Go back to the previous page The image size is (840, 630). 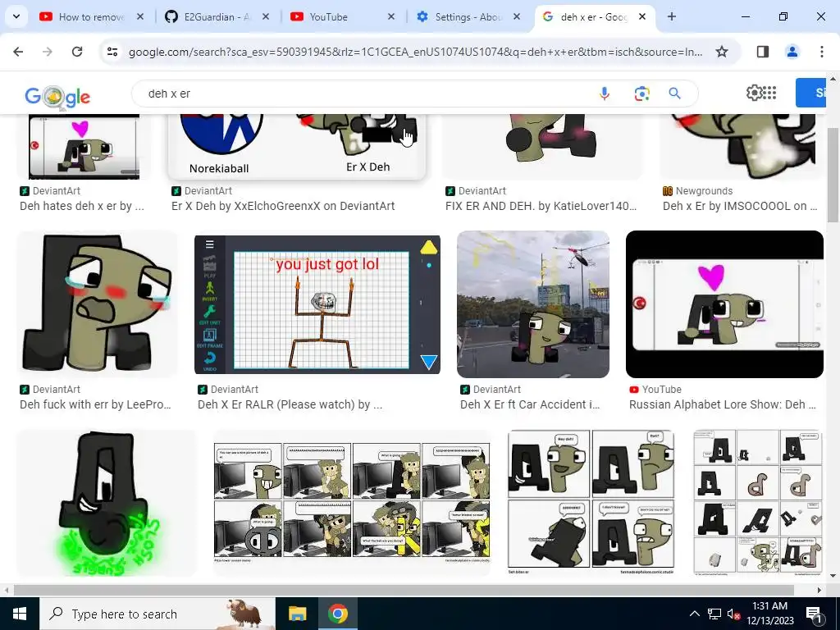(x=18, y=52)
